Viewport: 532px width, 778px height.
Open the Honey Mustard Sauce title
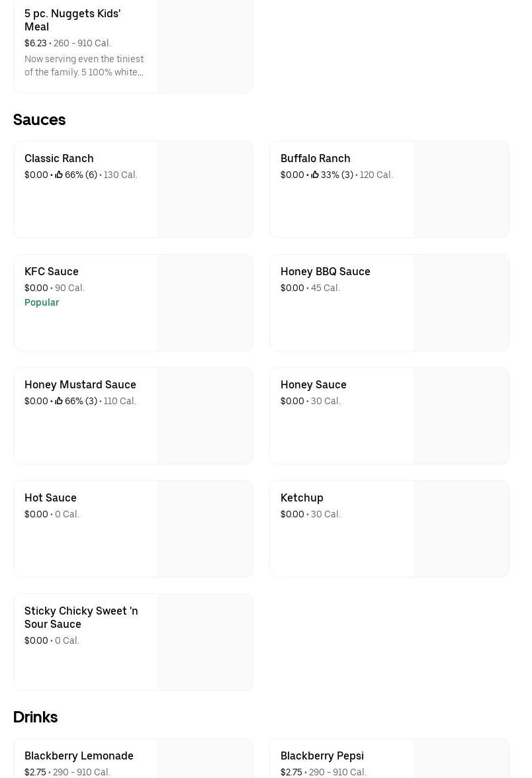[80, 384]
